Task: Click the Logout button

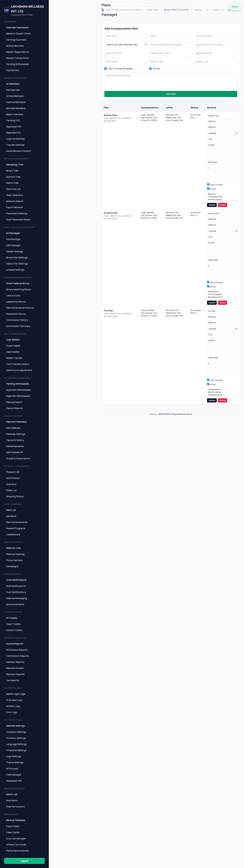Action: (24, 861)
